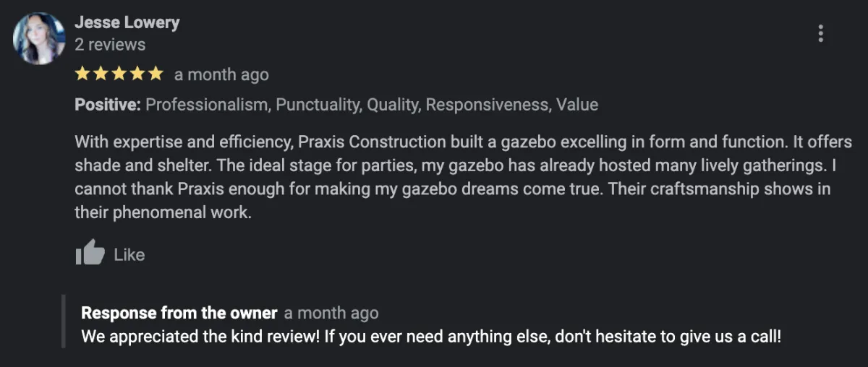
Task: Click the owner's 'We appreciated the kind review' reply
Action: (x=431, y=336)
